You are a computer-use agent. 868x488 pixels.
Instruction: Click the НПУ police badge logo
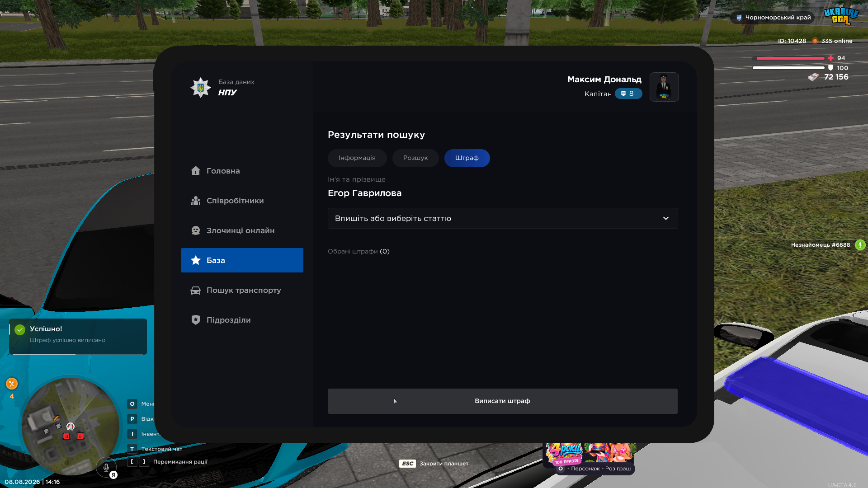(x=200, y=87)
